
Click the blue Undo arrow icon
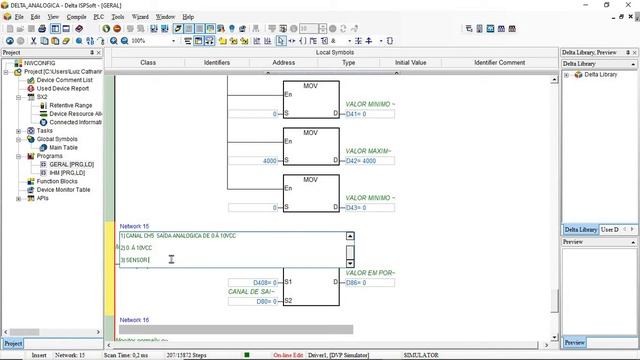(10, 41)
